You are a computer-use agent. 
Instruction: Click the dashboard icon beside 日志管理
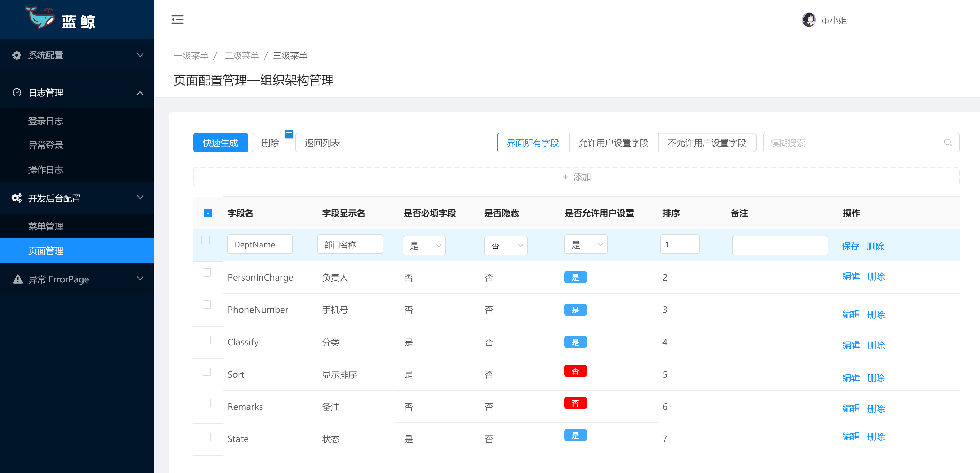point(17,92)
